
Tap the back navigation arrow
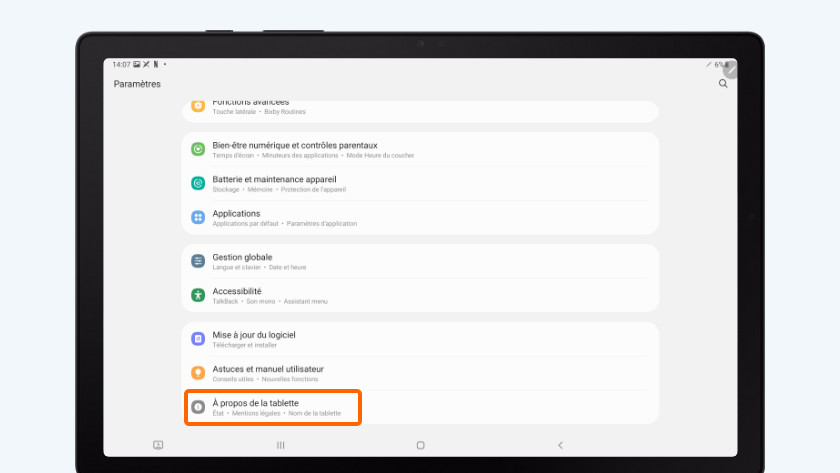pyautogui.click(x=560, y=445)
